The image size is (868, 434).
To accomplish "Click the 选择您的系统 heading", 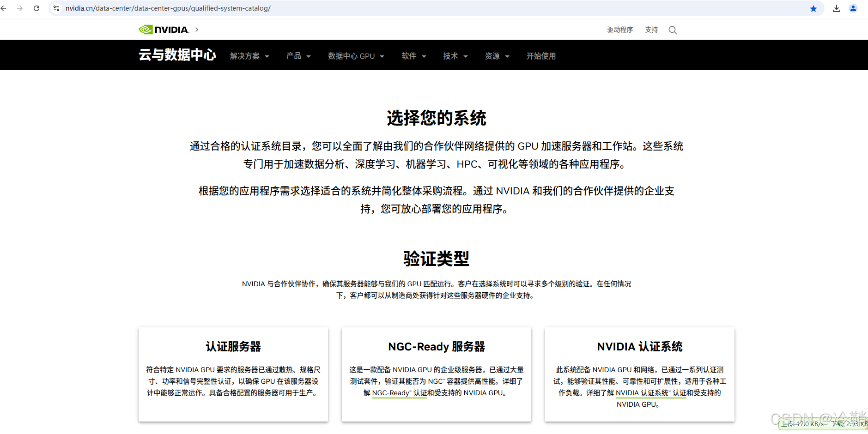I will pos(437,118).
